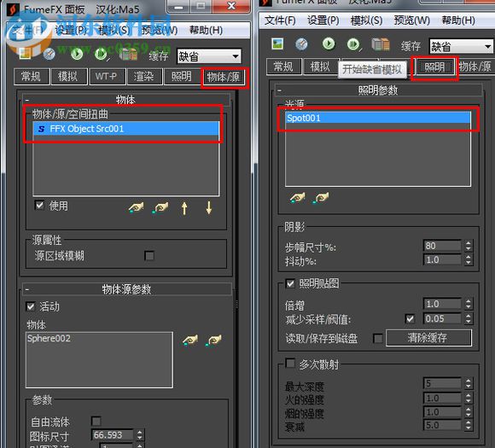Image resolution: width=495 pixels, height=448 pixels.
Task: Click the 清除缓存 button
Action: pos(428,338)
